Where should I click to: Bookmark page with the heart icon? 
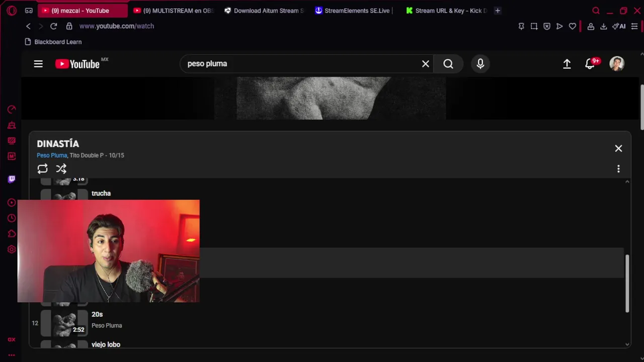coord(573,26)
